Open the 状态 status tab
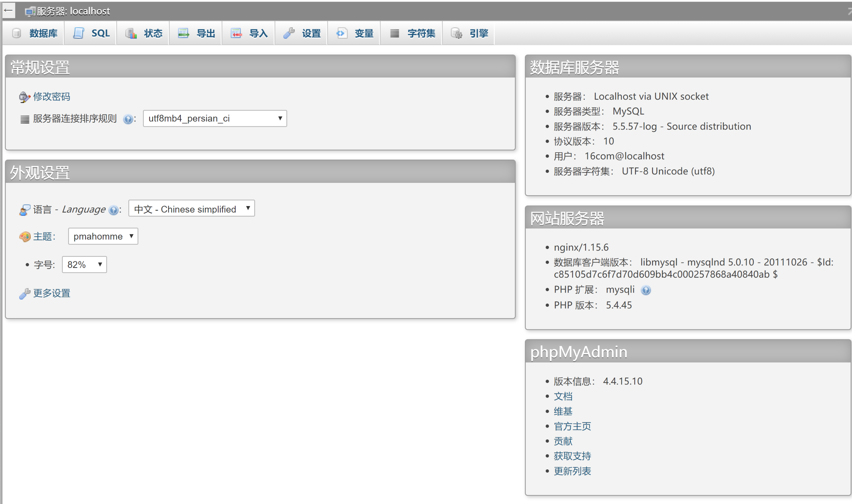This screenshot has height=504, width=852. click(x=143, y=33)
